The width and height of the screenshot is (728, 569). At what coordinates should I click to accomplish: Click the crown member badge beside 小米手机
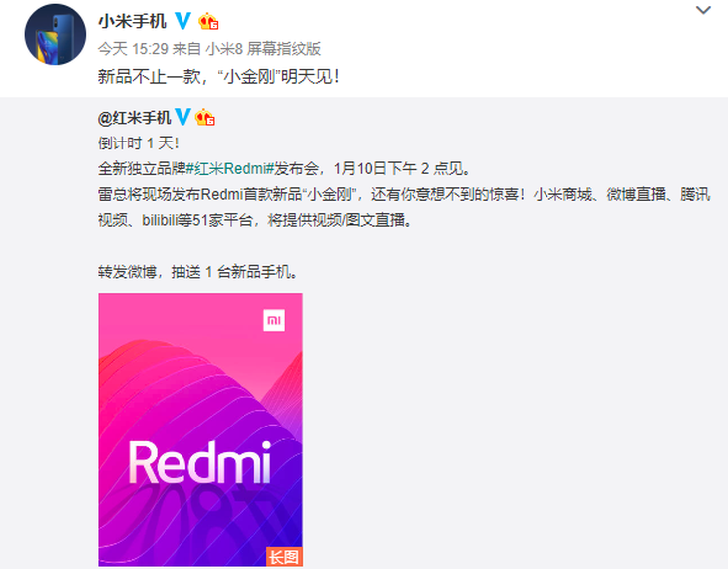[x=208, y=21]
